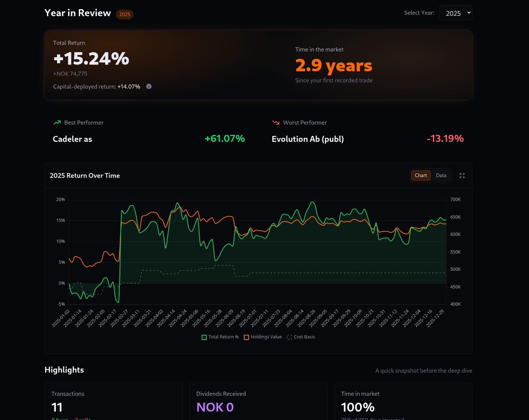Open the Select Year dropdown
The width and height of the screenshot is (529, 420).
(455, 13)
